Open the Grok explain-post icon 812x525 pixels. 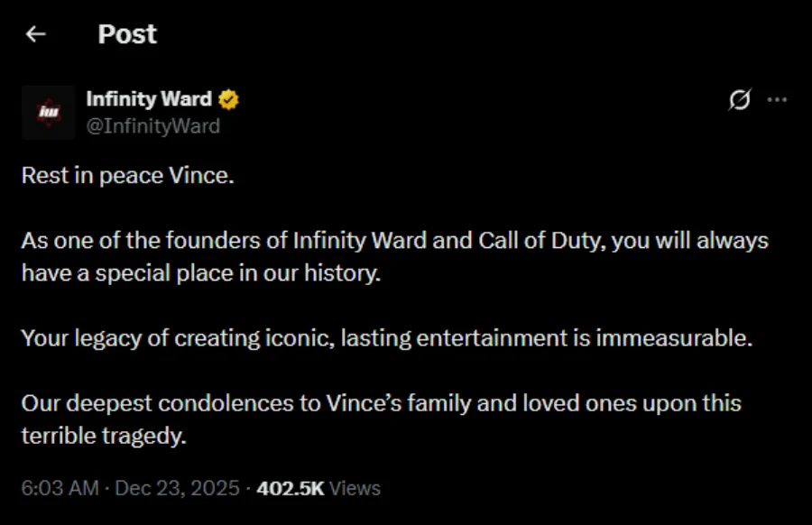click(x=739, y=100)
